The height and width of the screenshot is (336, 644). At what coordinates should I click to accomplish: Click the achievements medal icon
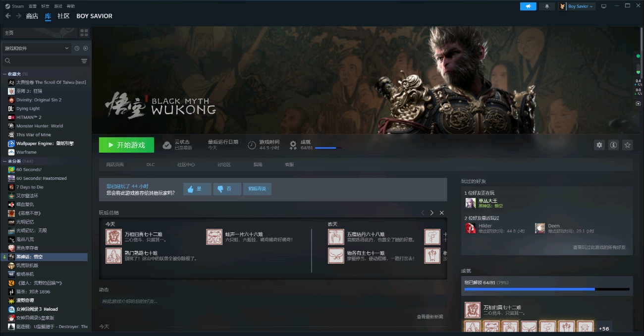tap(293, 145)
